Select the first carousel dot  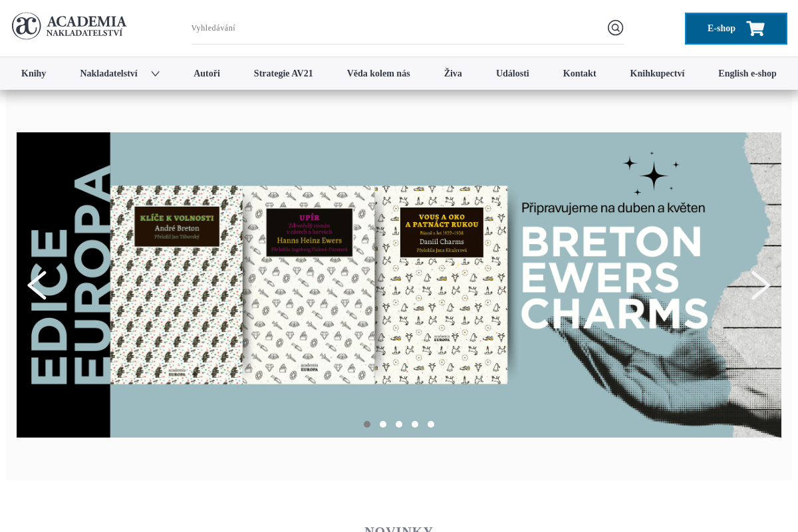pyautogui.click(x=367, y=424)
